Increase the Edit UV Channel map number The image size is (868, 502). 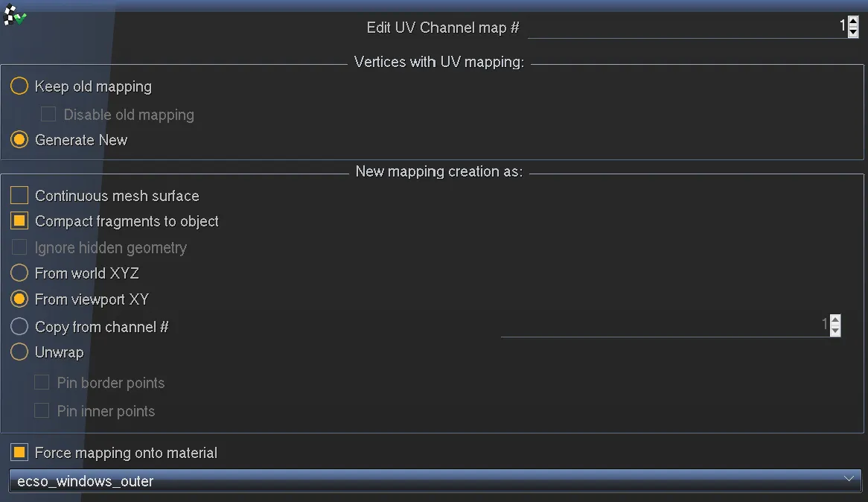tap(853, 22)
